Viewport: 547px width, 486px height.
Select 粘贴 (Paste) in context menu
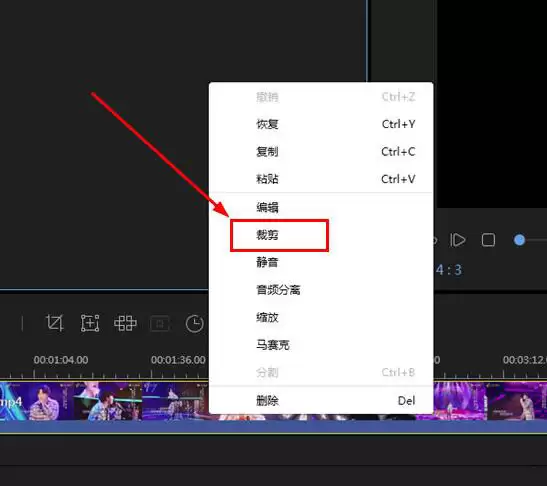pos(321,179)
